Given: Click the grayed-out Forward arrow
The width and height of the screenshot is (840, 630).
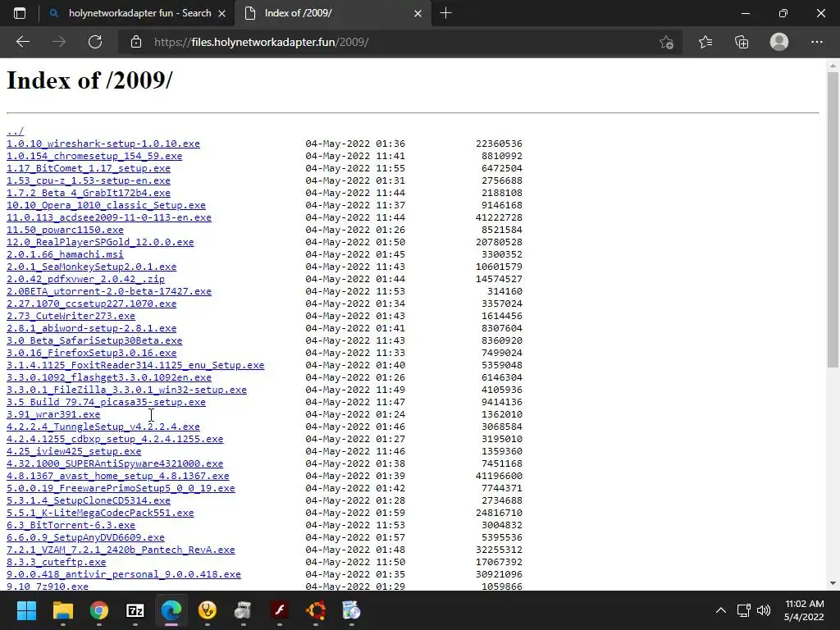Looking at the screenshot, I should 59,42.
